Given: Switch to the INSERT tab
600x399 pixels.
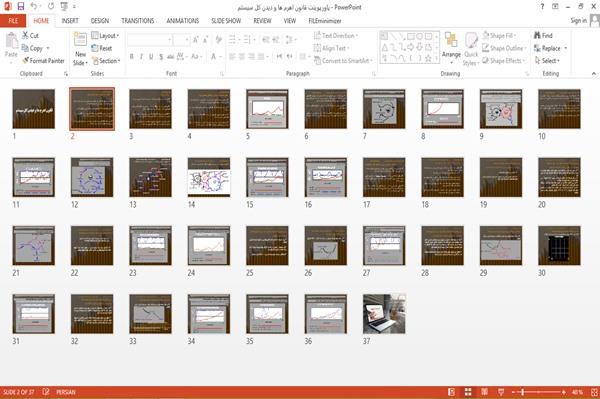Looking at the screenshot, I should click(x=70, y=21).
